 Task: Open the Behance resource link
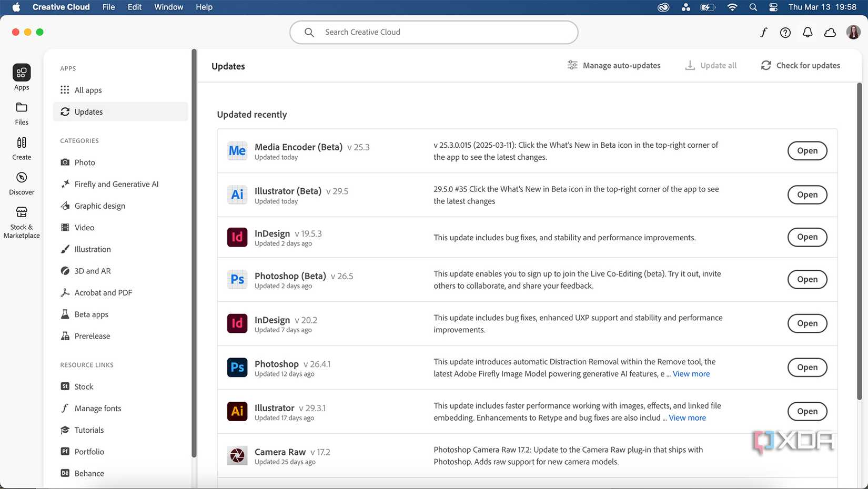coord(120,473)
